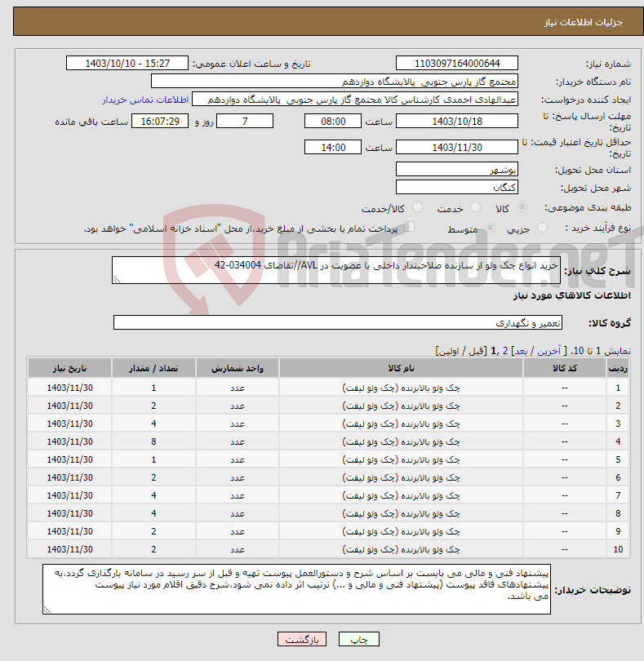Click the نام کالا column header
This screenshot has width=644, height=661.
point(401,368)
